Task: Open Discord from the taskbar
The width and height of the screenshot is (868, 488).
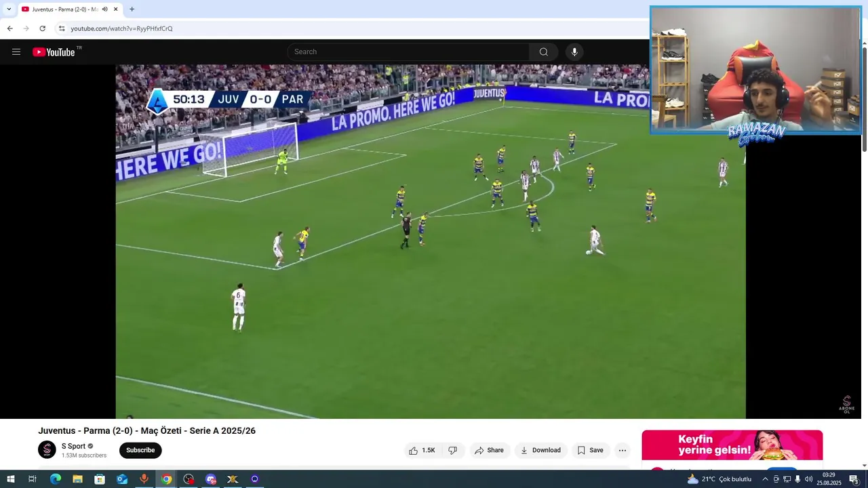Action: pyautogui.click(x=211, y=479)
